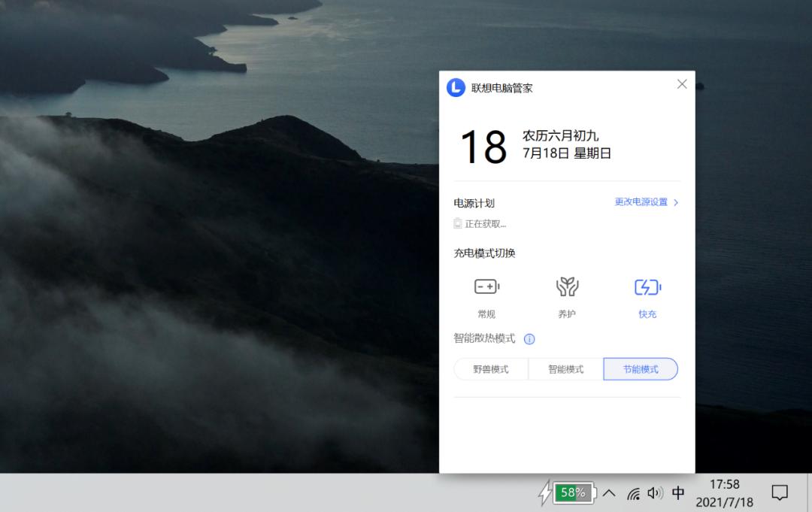The height and width of the screenshot is (512, 812).
Task: Open the 智能散热模式 info tooltip icon
Action: [529, 339]
